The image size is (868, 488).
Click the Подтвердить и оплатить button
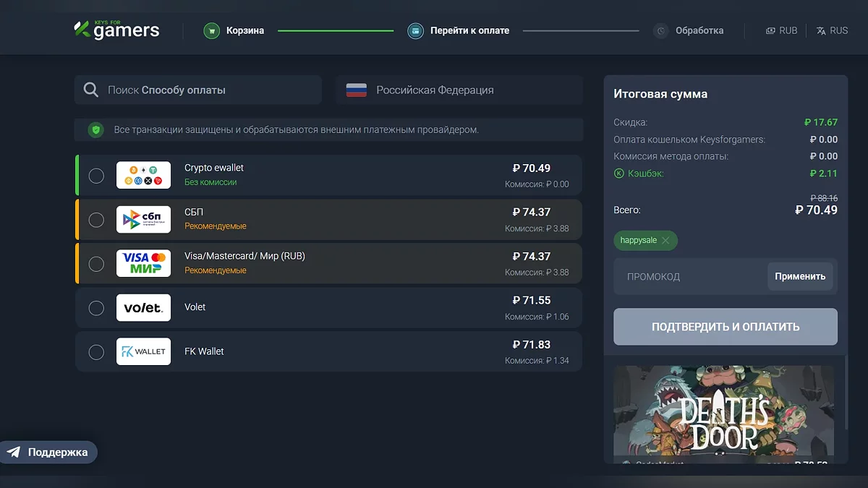[x=726, y=327]
